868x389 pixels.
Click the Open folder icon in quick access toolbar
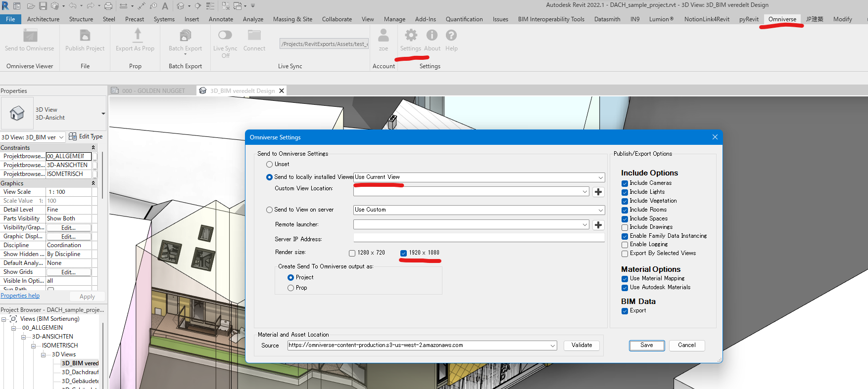tap(31, 6)
